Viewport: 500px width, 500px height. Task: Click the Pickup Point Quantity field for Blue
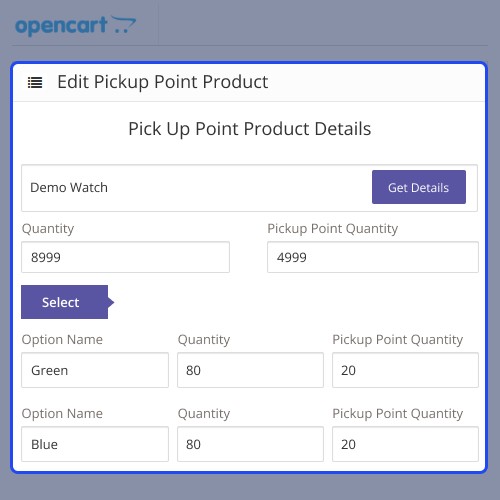pyautogui.click(x=405, y=444)
